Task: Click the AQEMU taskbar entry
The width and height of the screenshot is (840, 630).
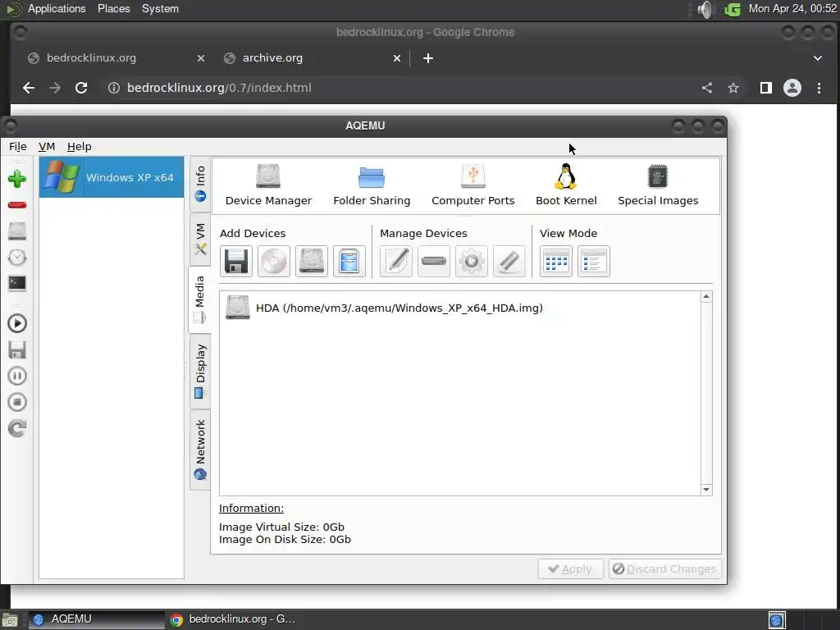Action: (x=97, y=619)
